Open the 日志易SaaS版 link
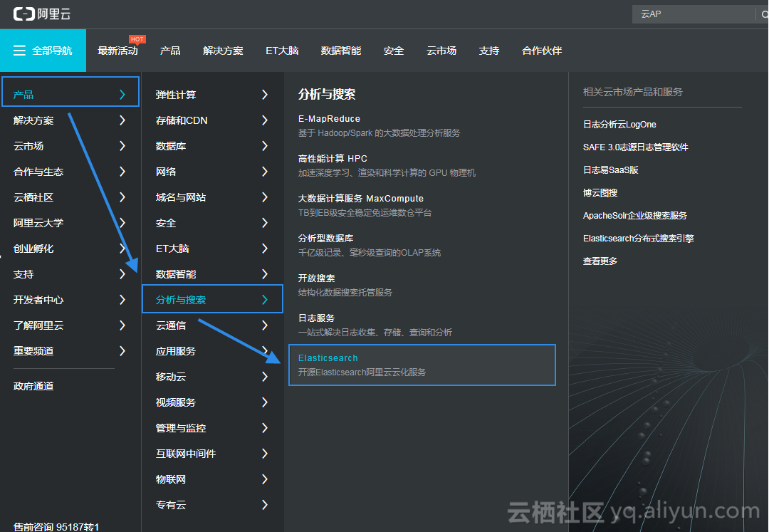The width and height of the screenshot is (769, 532). coord(611,170)
